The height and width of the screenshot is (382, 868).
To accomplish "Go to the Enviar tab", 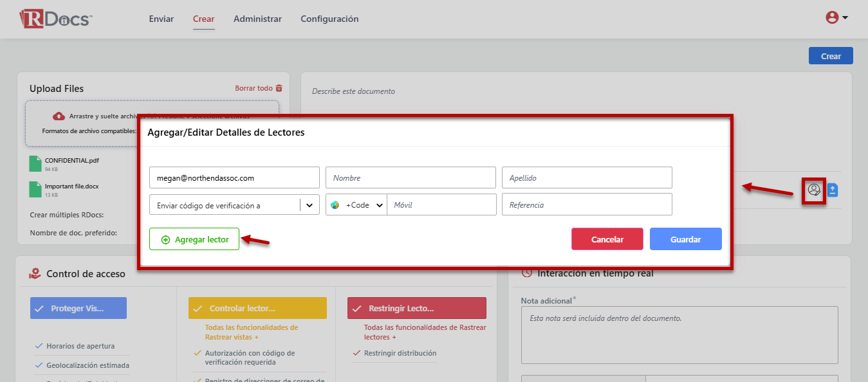I will (x=161, y=19).
